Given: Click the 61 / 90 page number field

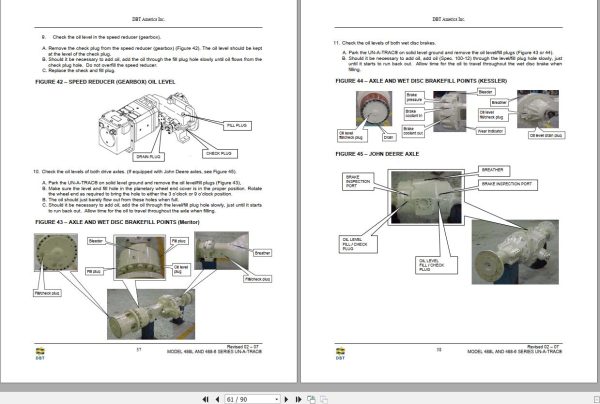Looking at the screenshot, I should pos(249,399).
